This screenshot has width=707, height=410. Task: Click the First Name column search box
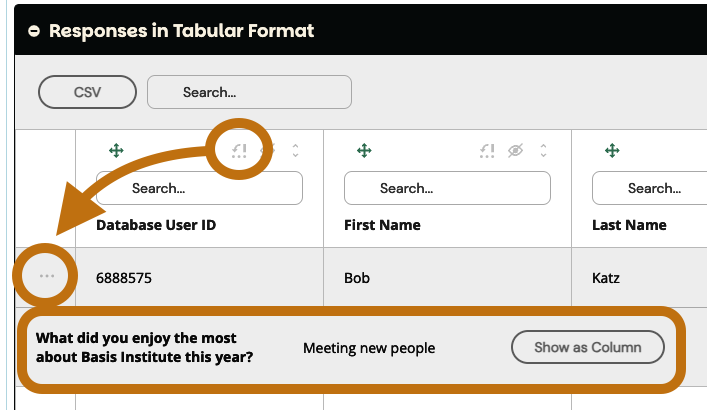point(447,188)
